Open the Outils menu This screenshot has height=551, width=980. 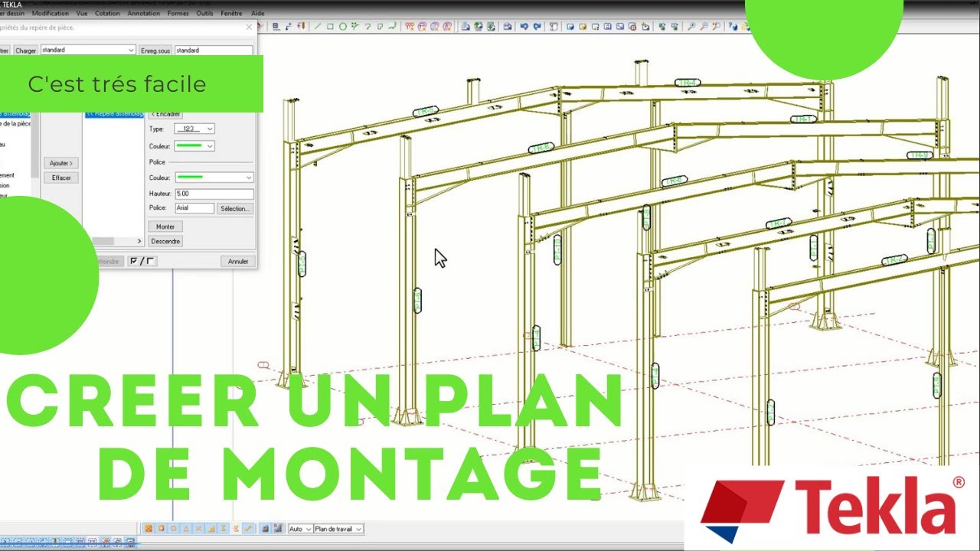pyautogui.click(x=204, y=13)
